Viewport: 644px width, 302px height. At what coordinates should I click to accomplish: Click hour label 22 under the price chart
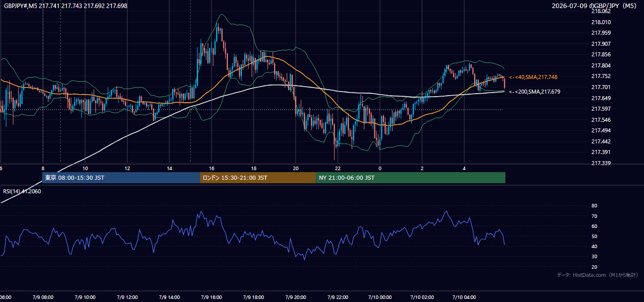pyautogui.click(x=338, y=168)
